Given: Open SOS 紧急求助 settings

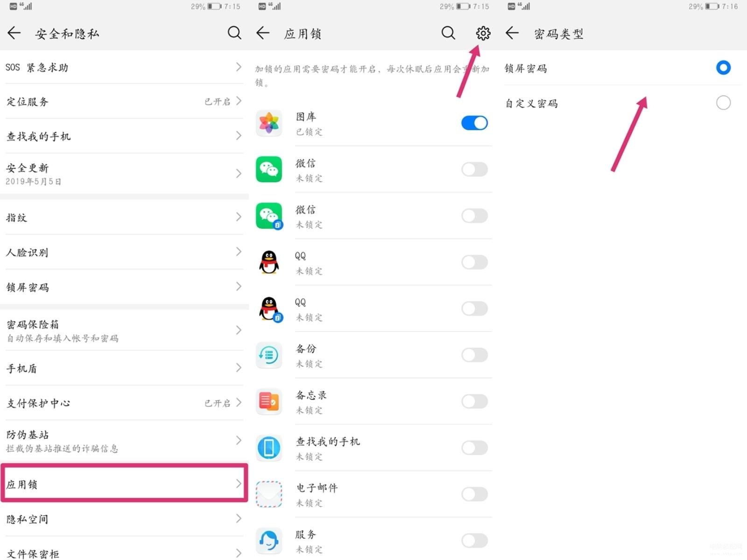Looking at the screenshot, I should pyautogui.click(x=124, y=67).
